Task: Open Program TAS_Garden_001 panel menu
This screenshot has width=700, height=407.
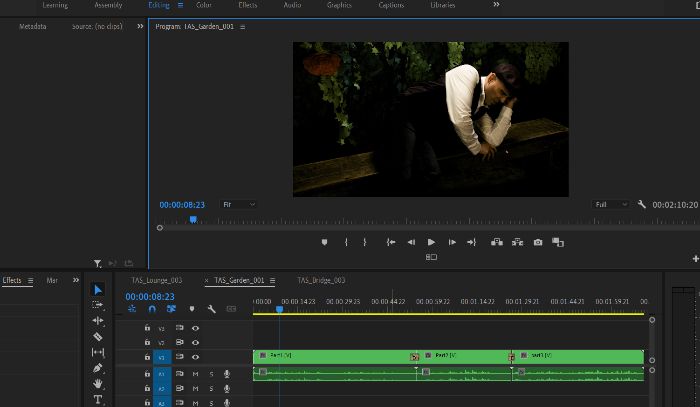Action: [x=242, y=27]
